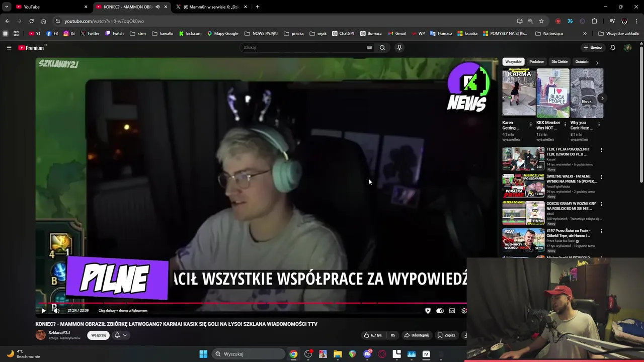Open File Explorer from taskbar

click(x=338, y=354)
